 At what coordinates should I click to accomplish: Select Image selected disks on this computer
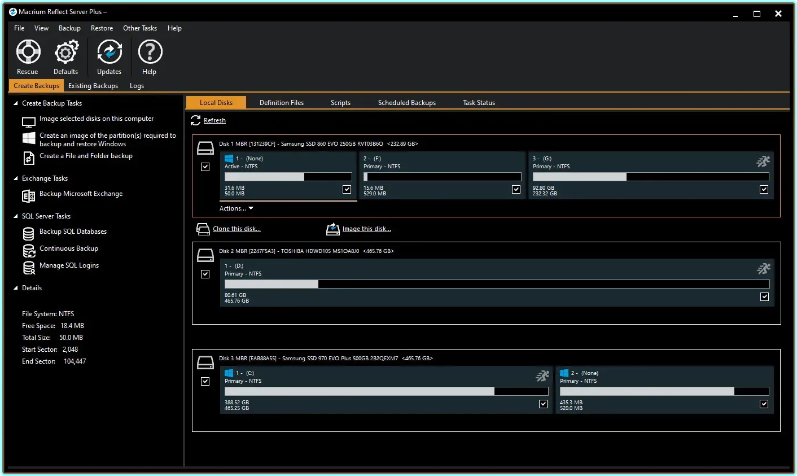point(97,118)
